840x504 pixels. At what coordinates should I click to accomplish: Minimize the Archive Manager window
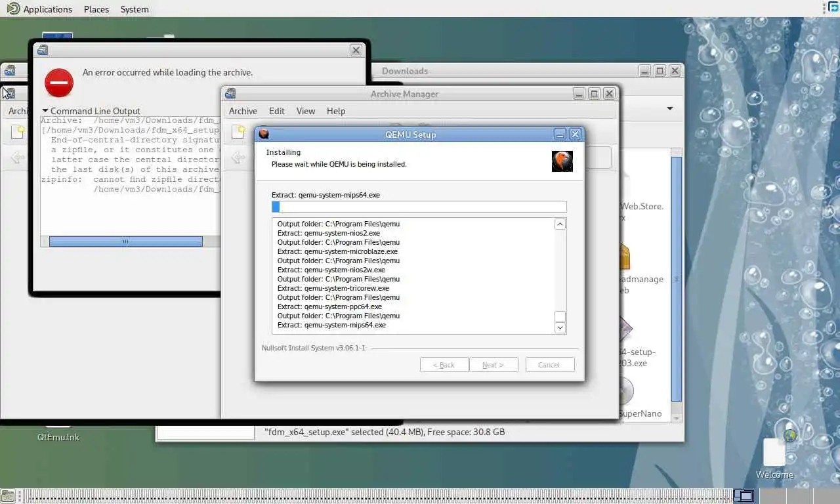tap(579, 94)
